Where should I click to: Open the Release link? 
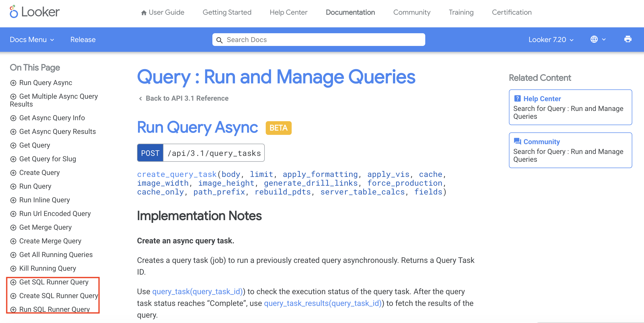[83, 39]
